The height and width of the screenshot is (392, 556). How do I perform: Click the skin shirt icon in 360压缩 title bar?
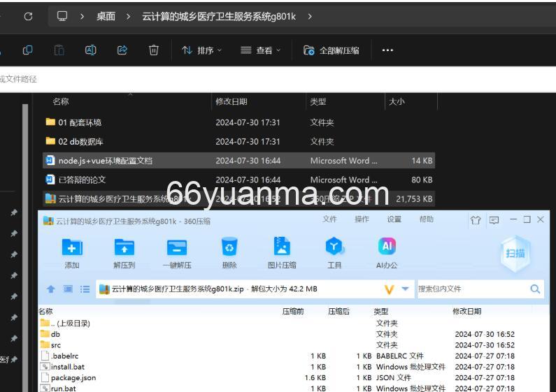tap(476, 220)
